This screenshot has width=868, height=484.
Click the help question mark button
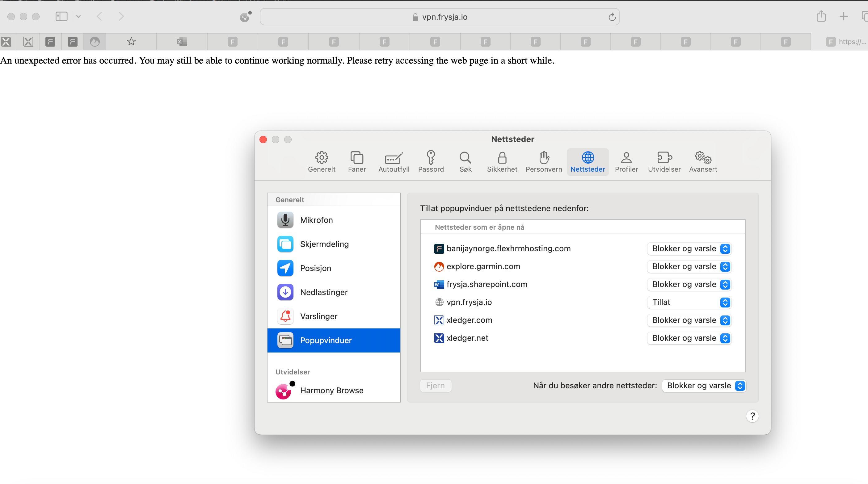tap(752, 416)
